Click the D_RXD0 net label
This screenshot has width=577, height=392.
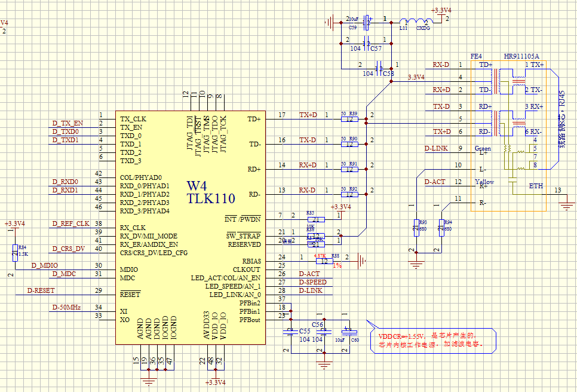(x=65, y=182)
